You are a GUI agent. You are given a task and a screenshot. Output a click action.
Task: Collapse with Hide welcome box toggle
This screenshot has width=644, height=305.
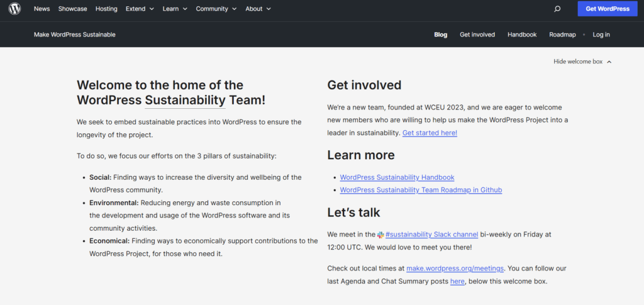click(x=582, y=62)
